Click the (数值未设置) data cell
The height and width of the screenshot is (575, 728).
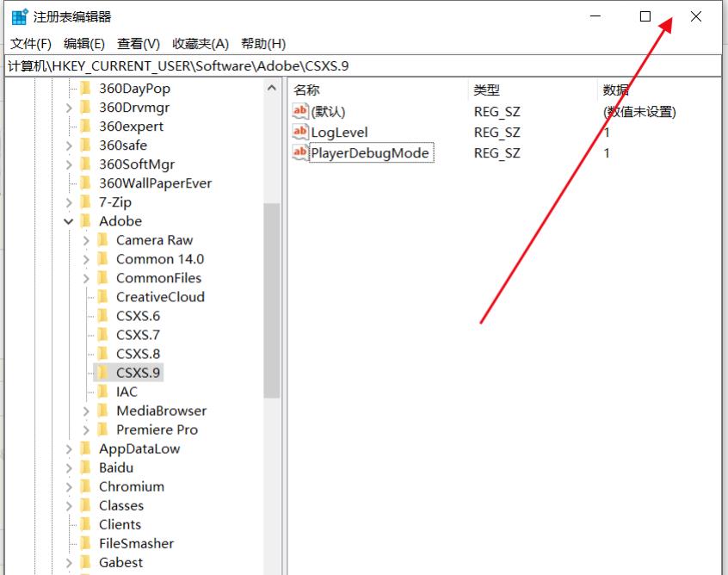click(x=639, y=112)
